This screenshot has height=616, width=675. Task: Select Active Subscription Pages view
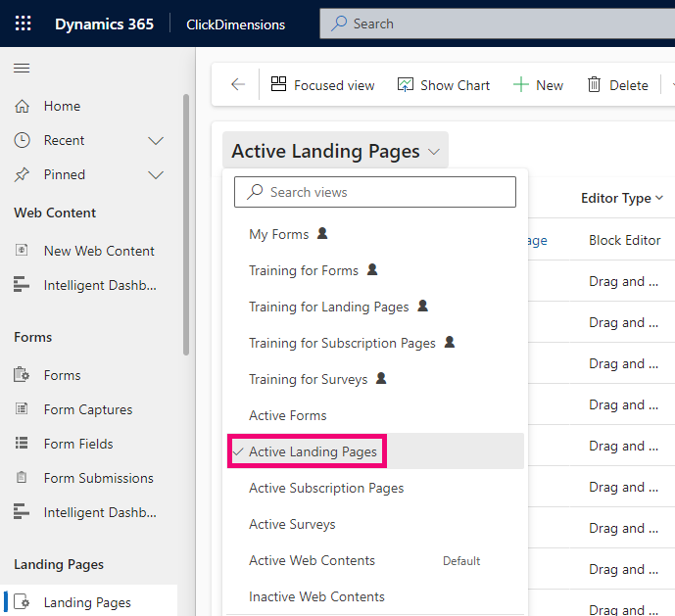pyautogui.click(x=375, y=488)
